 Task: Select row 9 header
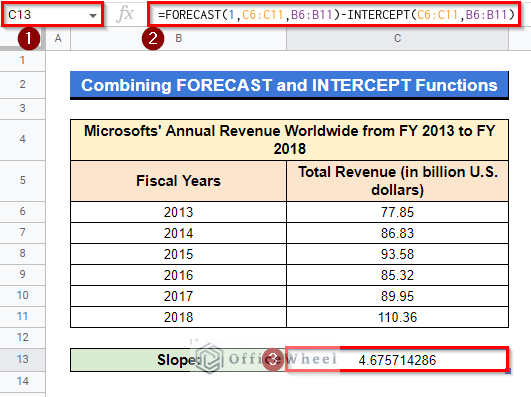tap(22, 274)
